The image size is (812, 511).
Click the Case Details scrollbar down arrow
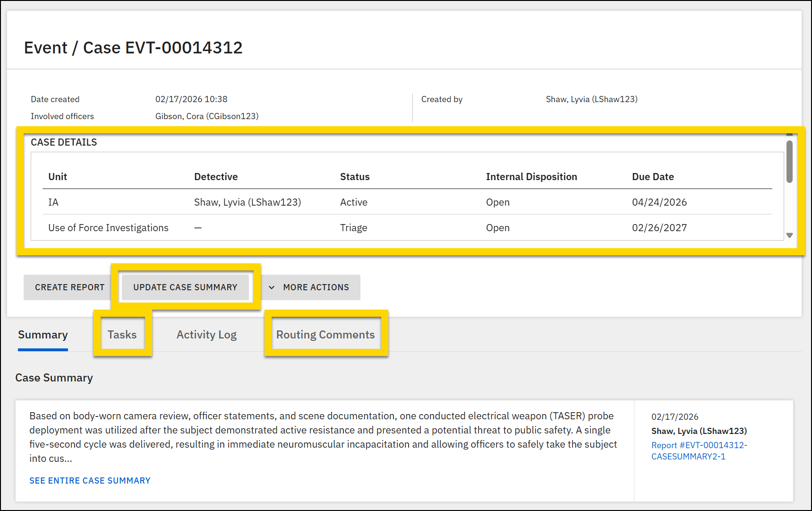tap(789, 235)
